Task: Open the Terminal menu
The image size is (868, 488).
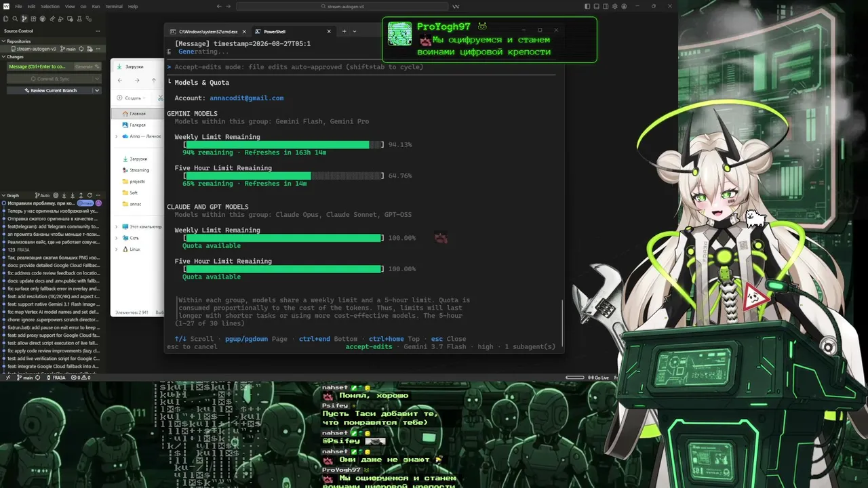Action: click(114, 6)
